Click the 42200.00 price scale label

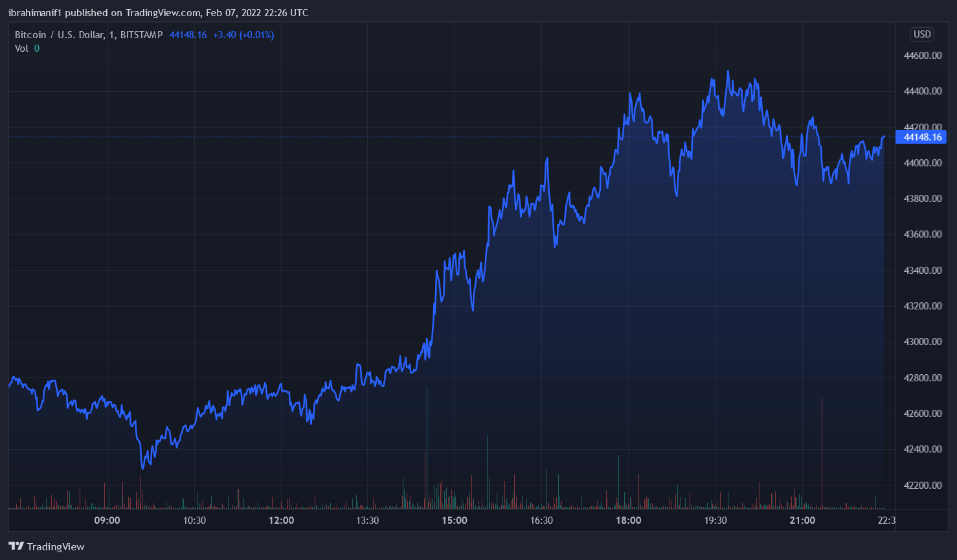(x=922, y=485)
